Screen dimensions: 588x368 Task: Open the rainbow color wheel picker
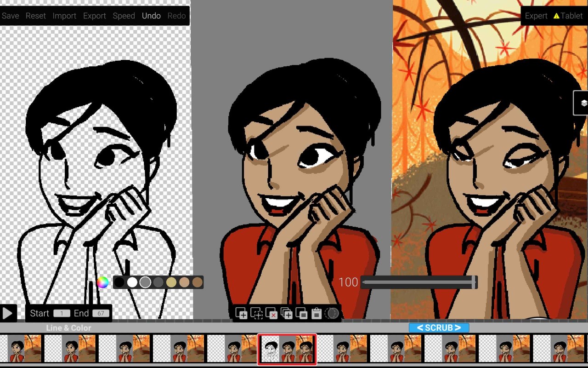point(103,282)
